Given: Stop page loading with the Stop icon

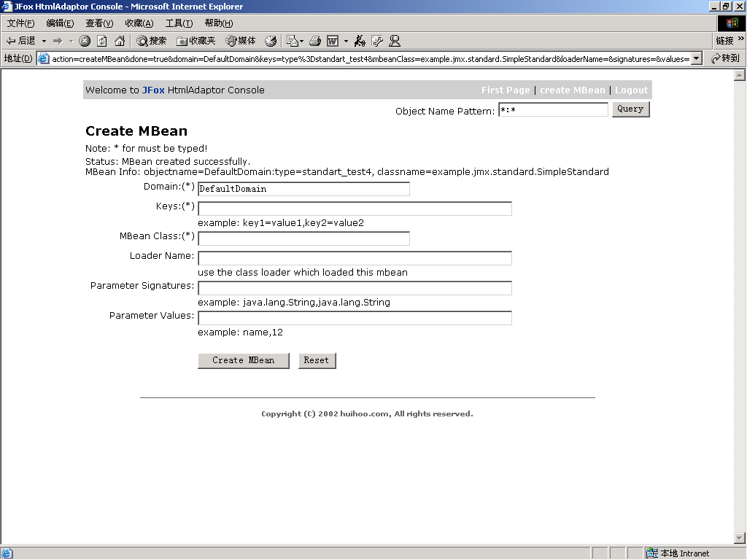Looking at the screenshot, I should tap(85, 41).
